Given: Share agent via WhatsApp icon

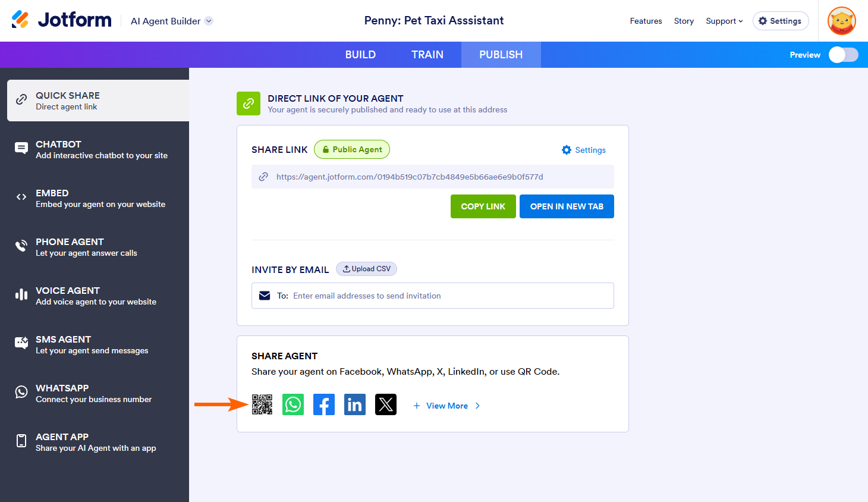Looking at the screenshot, I should point(293,404).
